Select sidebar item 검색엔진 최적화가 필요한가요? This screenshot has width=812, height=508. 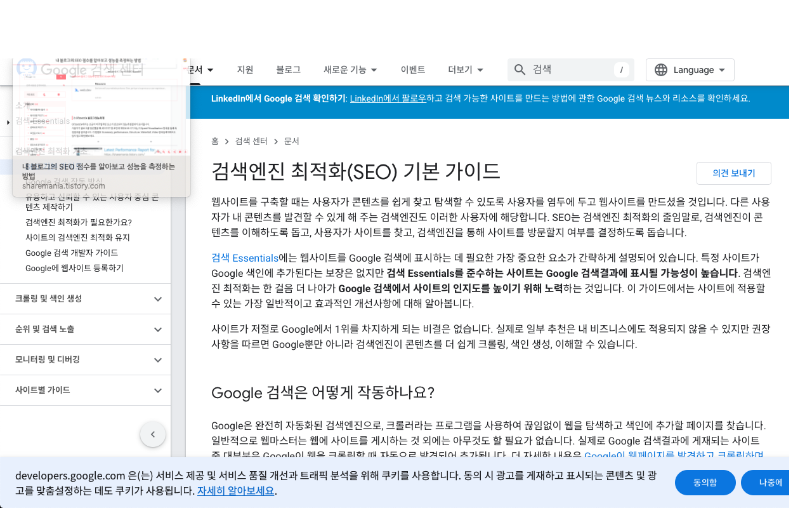79,222
